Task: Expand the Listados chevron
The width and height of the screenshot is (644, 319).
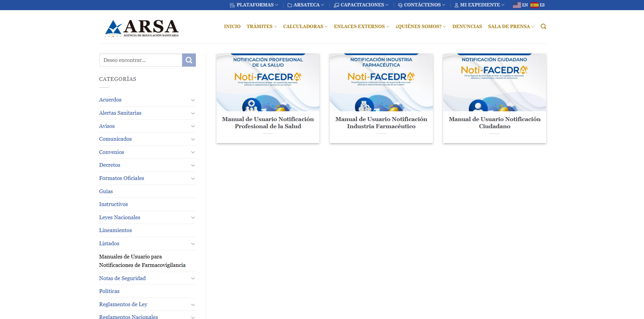Action: pos(193,244)
